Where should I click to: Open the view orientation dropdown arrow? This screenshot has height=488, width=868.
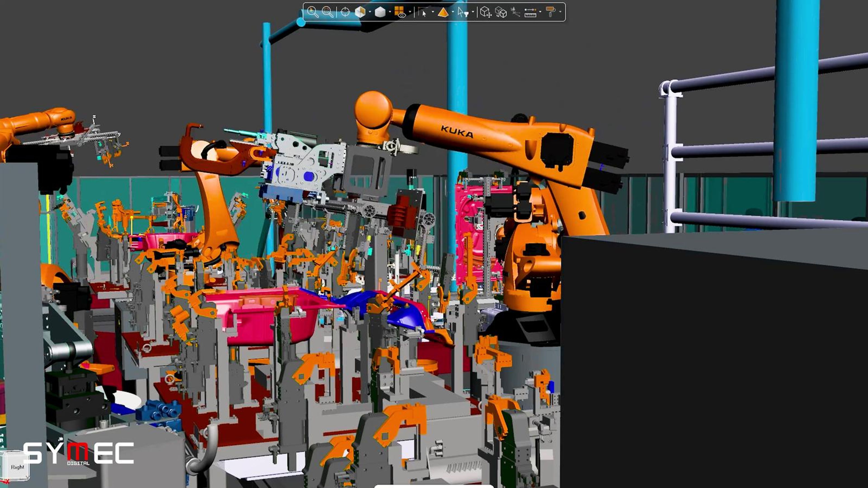click(370, 12)
